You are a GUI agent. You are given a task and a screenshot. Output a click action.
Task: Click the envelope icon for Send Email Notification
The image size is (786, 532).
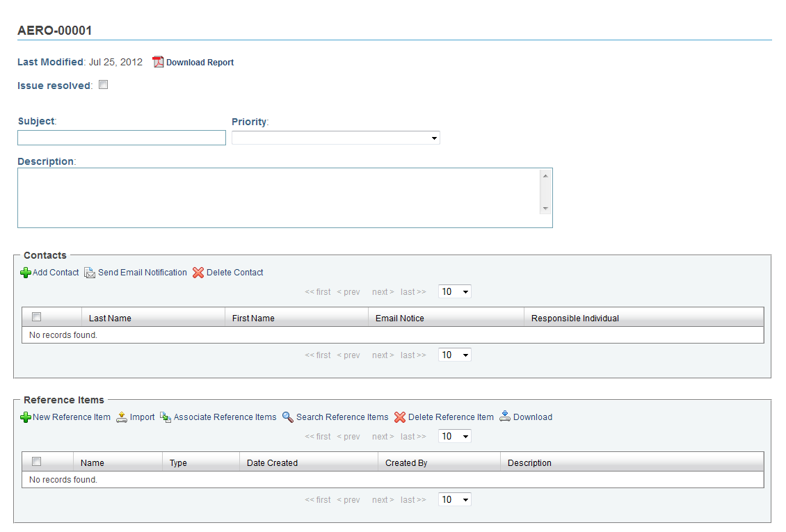pos(90,273)
